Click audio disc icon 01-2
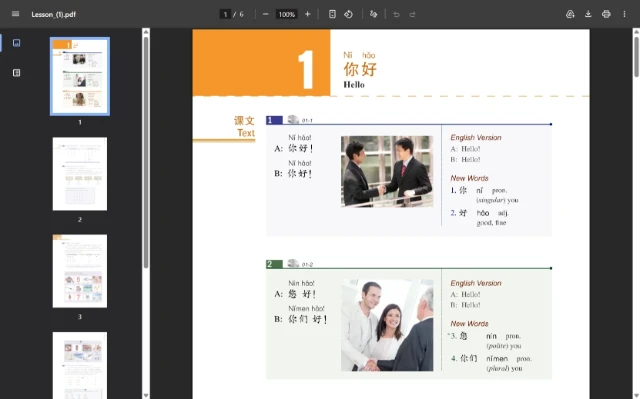The image size is (640, 399). pos(293,264)
